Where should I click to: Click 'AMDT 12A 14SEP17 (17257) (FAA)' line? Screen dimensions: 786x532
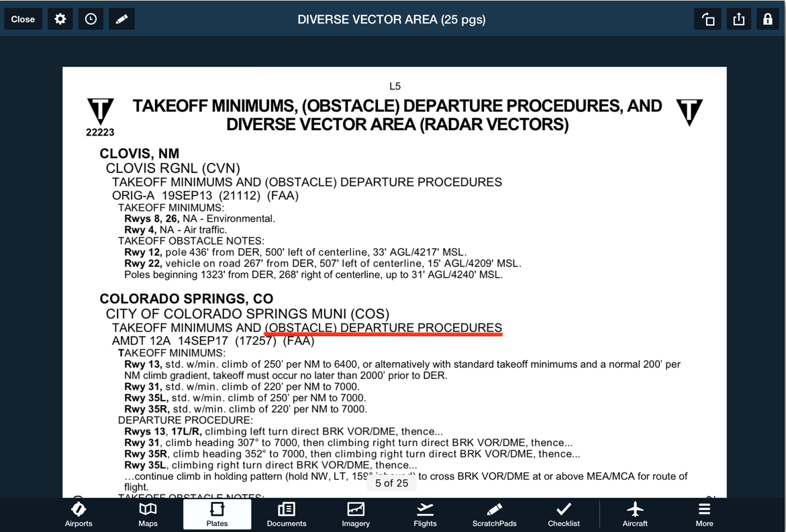point(213,341)
